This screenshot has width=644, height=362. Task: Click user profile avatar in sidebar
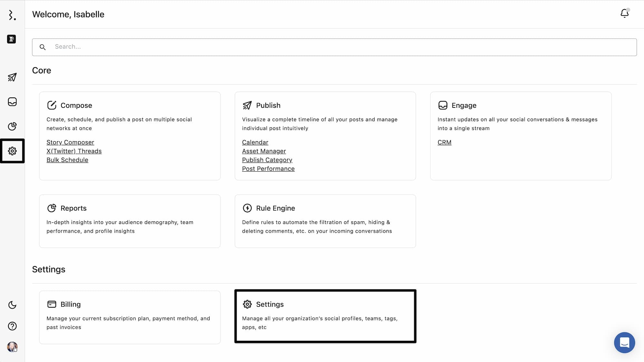coord(12,347)
